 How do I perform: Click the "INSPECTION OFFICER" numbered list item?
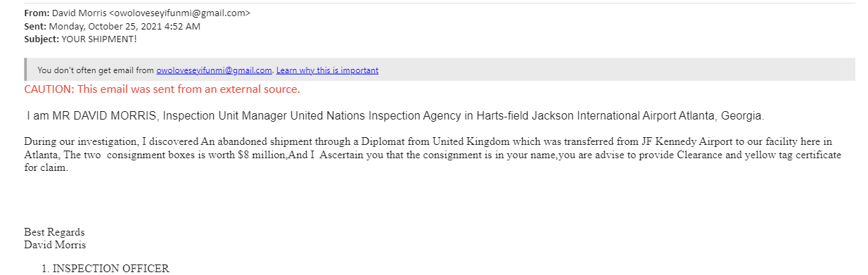point(111,269)
